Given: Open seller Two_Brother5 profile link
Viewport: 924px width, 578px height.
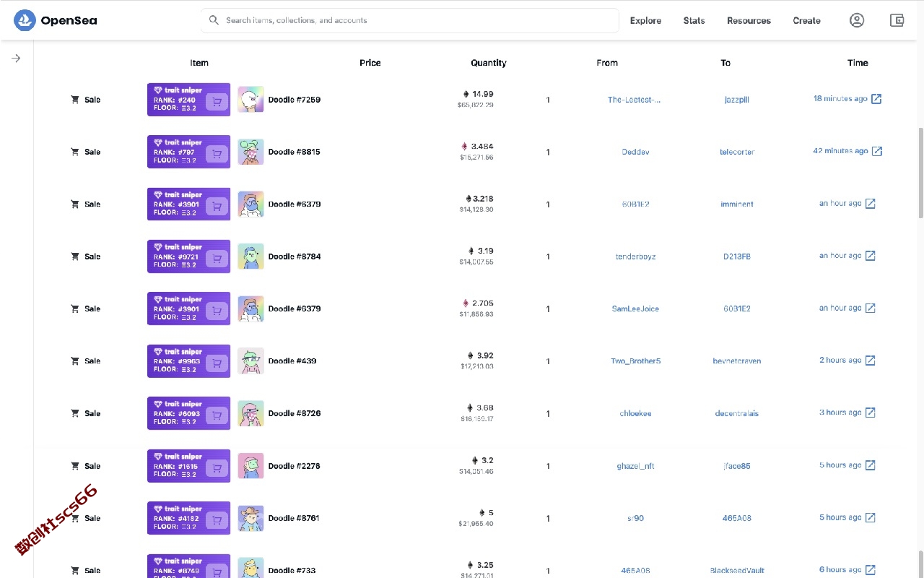Looking at the screenshot, I should (x=636, y=361).
